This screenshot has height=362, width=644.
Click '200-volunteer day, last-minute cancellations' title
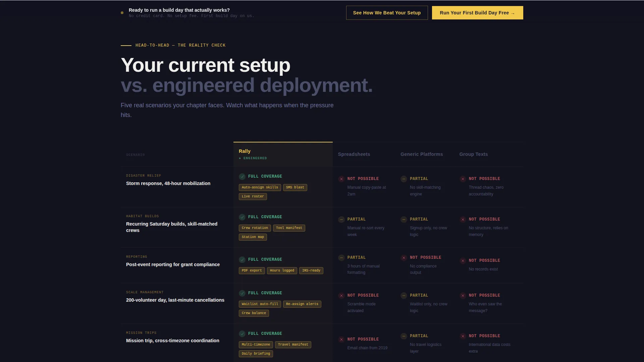coord(175,300)
